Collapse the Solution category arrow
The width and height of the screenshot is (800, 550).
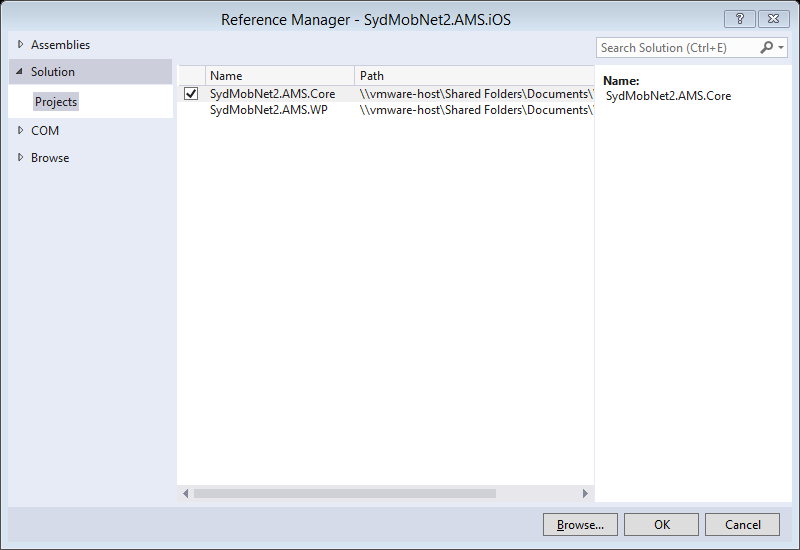click(19, 71)
